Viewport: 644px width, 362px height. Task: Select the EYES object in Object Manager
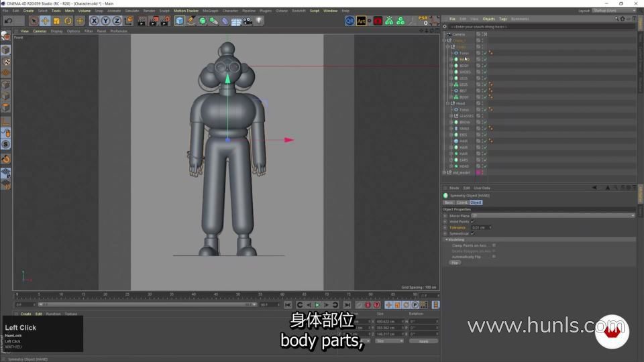[x=464, y=135]
